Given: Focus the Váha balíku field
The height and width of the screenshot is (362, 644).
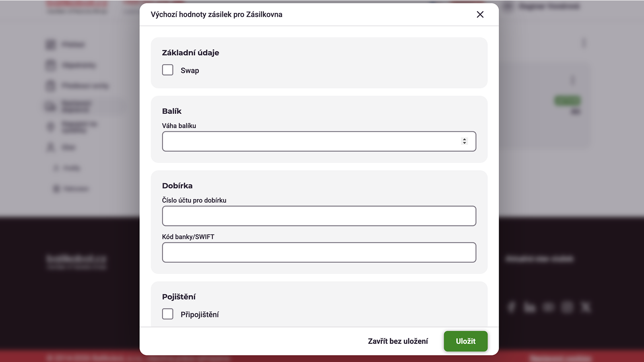Looking at the screenshot, I should click(319, 141).
